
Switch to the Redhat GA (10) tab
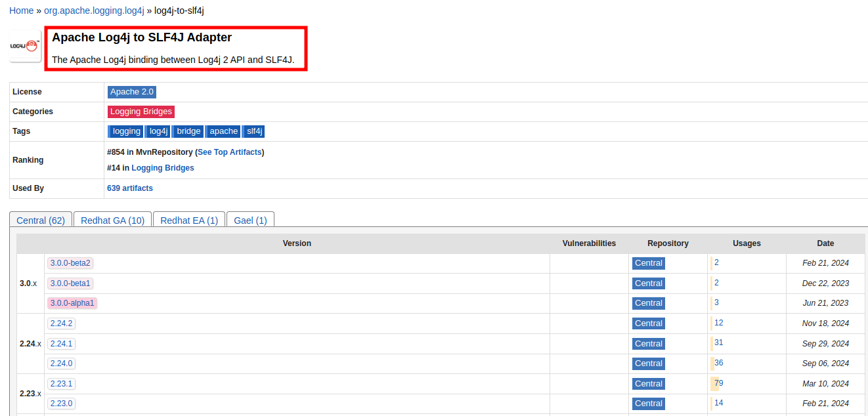[112, 220]
